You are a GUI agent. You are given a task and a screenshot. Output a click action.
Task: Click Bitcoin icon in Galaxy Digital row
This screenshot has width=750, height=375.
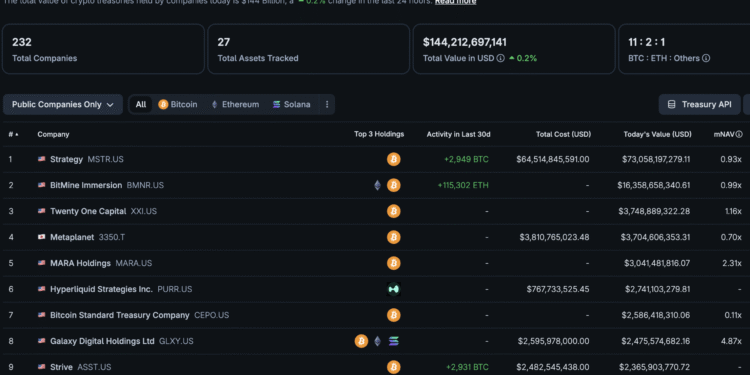tap(361, 341)
